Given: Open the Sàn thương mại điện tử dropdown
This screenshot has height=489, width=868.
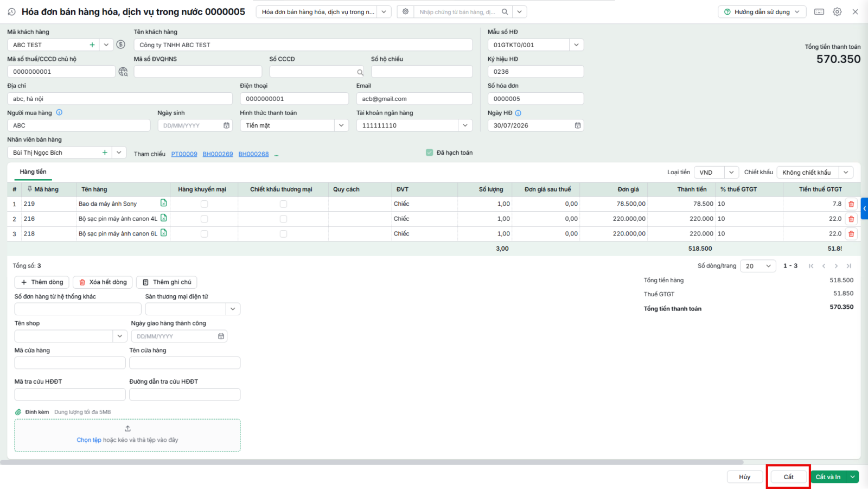Looking at the screenshot, I should pyautogui.click(x=233, y=309).
